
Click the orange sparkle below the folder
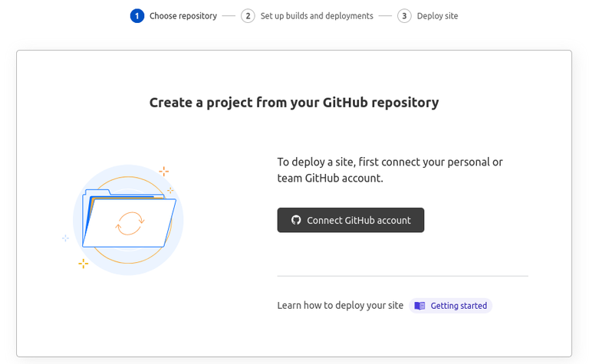[x=83, y=264]
